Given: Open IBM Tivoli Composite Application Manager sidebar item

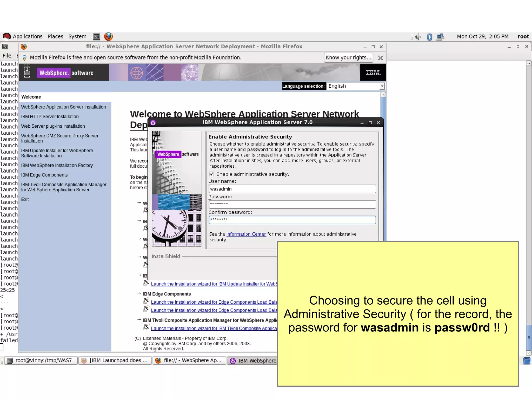Looking at the screenshot, I should click(64, 187).
